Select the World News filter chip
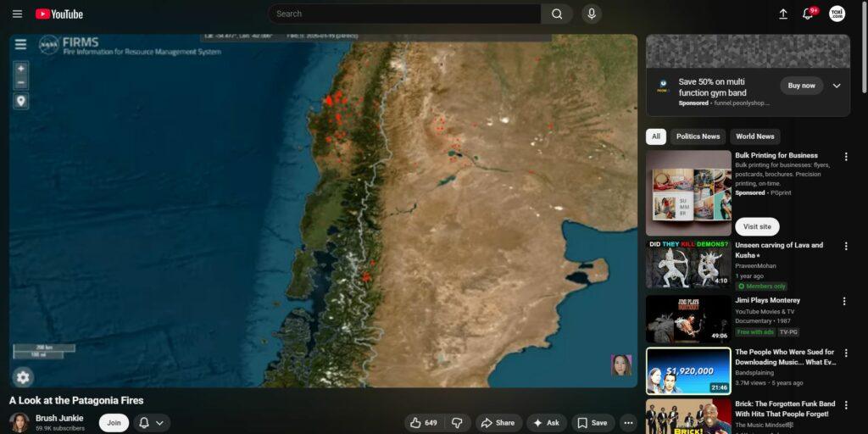The height and width of the screenshot is (434, 868). (x=754, y=136)
